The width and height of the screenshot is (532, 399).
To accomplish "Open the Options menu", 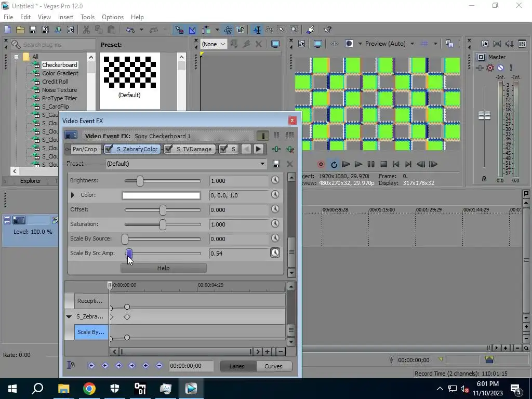I will [x=113, y=17].
